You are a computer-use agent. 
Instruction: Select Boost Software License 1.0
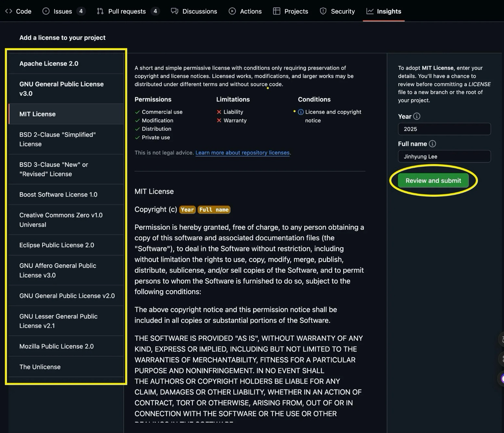coord(66,194)
